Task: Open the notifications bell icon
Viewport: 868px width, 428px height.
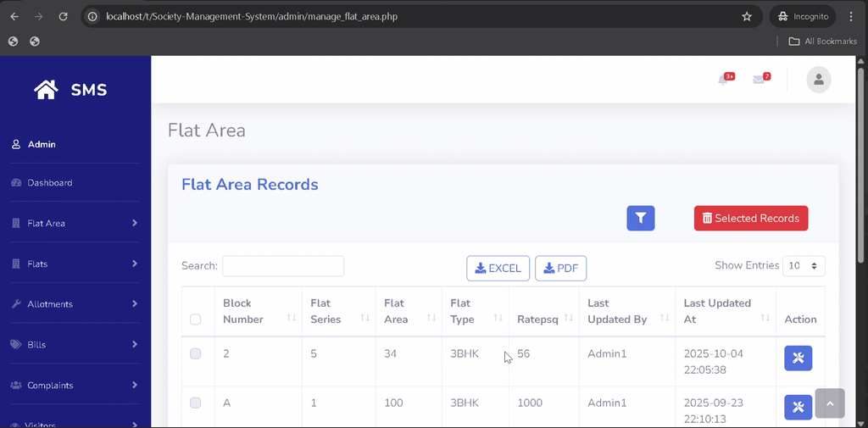Action: (723, 80)
